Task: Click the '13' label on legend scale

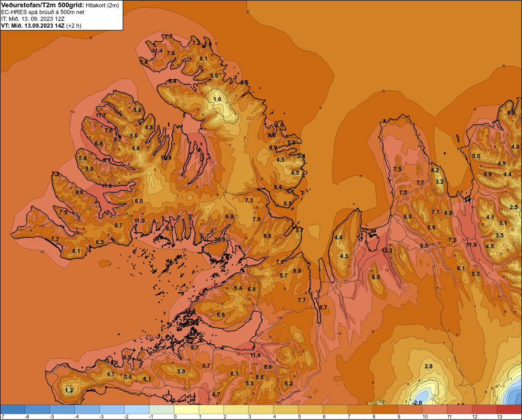Action: [x=500, y=417]
